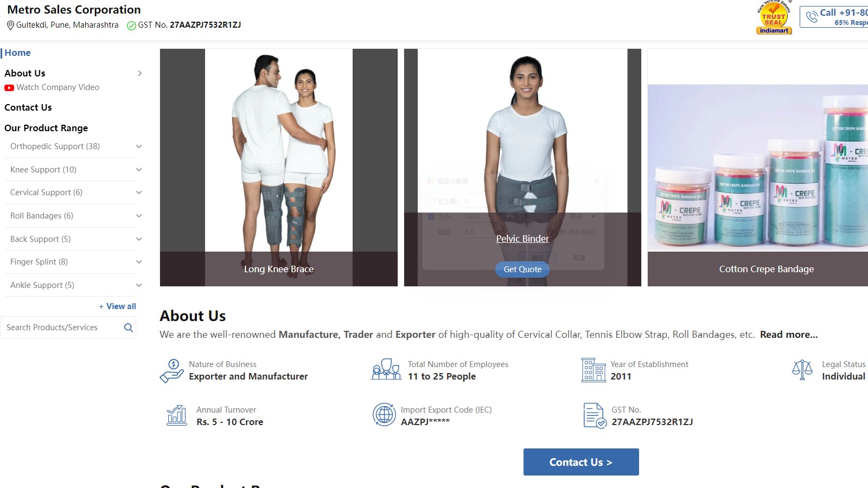Click the blue Contact Us > button
Viewport: 868px width, 488px height.
pyautogui.click(x=581, y=462)
